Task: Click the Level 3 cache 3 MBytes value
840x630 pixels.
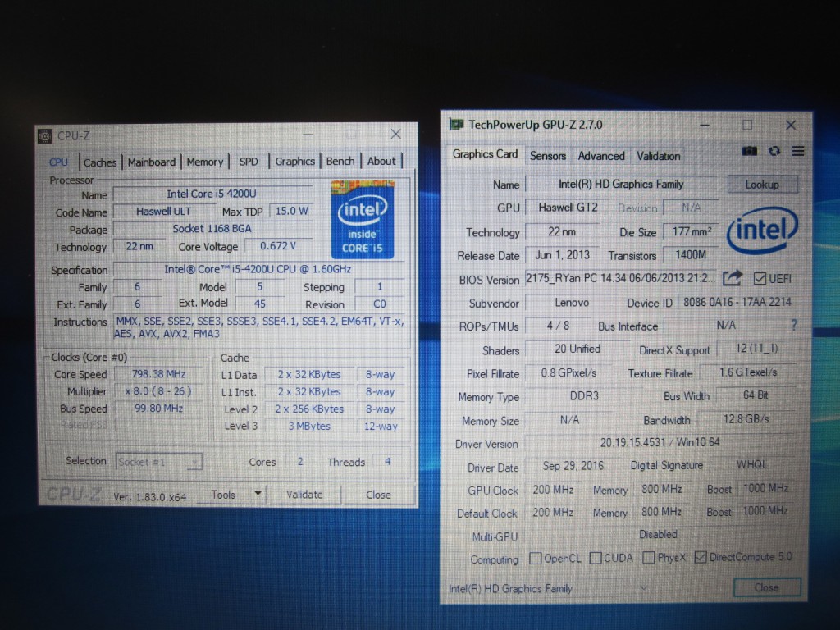Action: click(309, 427)
